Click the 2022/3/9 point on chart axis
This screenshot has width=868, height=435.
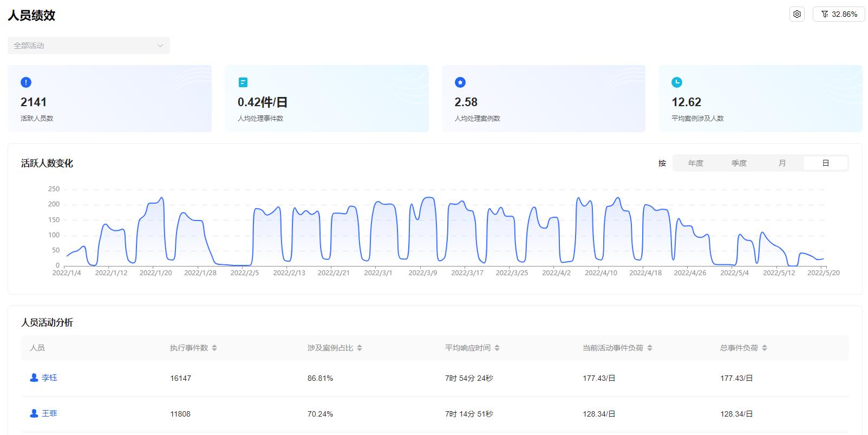[422, 272]
